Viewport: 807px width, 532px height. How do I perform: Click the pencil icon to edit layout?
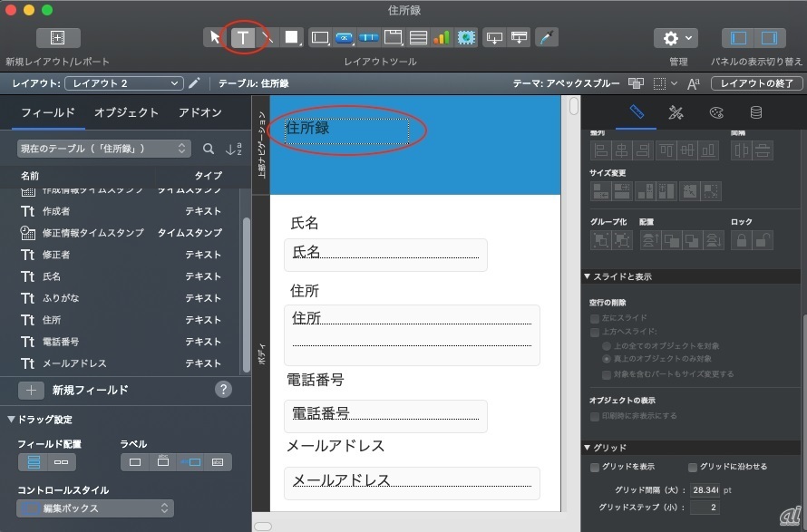(x=194, y=83)
